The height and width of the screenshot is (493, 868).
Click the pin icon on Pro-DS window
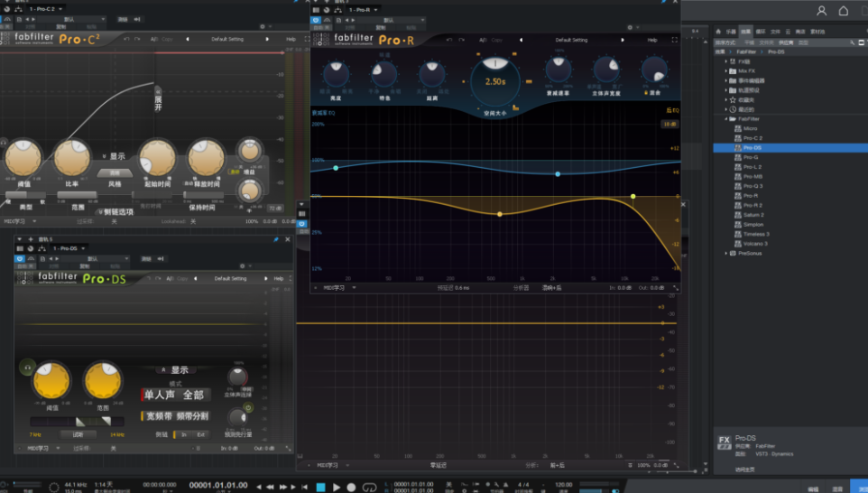275,239
